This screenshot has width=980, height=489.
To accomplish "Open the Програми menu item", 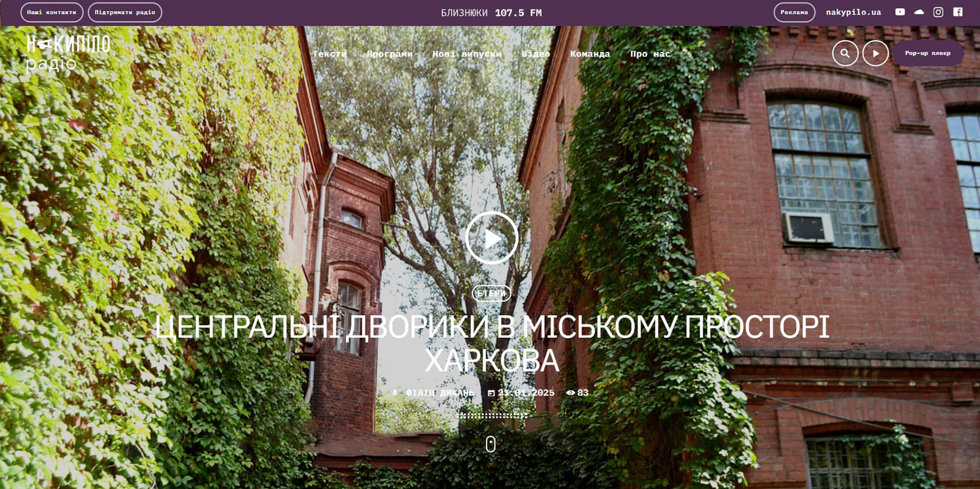I will tap(390, 54).
